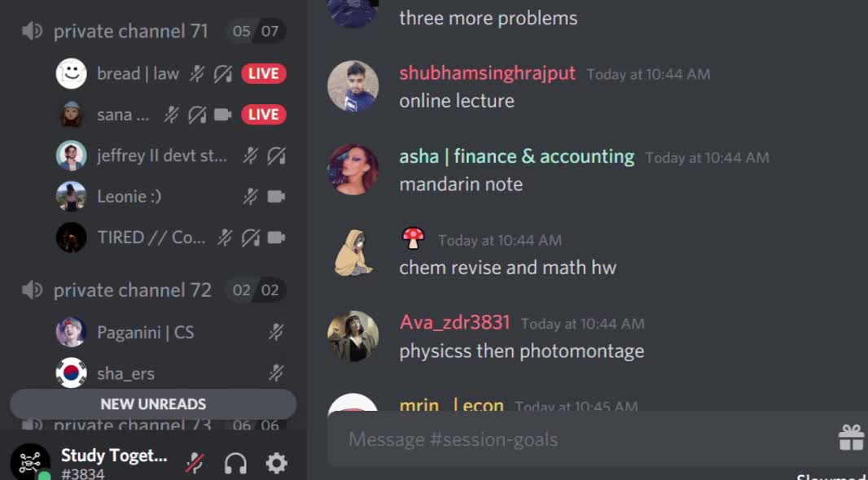This screenshot has width=868, height=480.
Task: Toggle the headphones deafen button
Action: pyautogui.click(x=235, y=463)
